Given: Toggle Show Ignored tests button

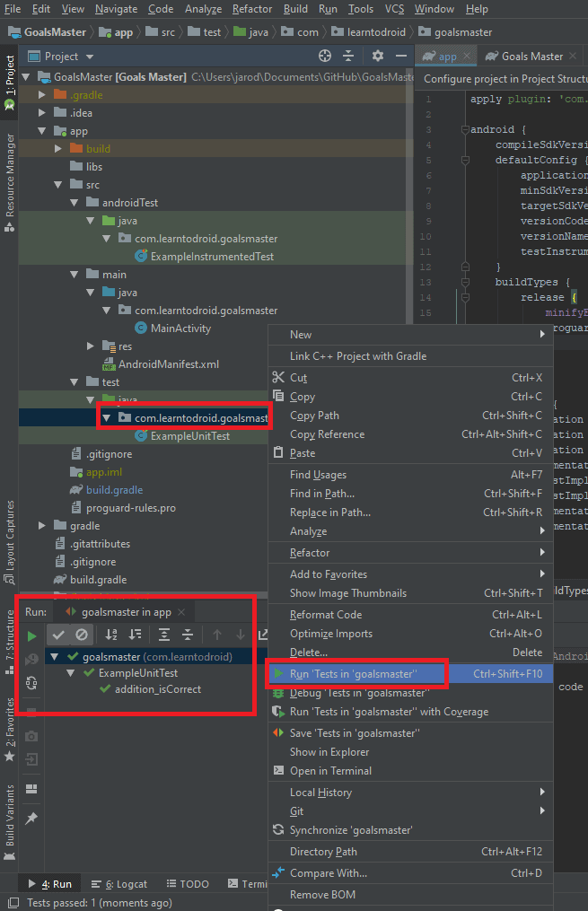Looking at the screenshot, I should [x=82, y=635].
